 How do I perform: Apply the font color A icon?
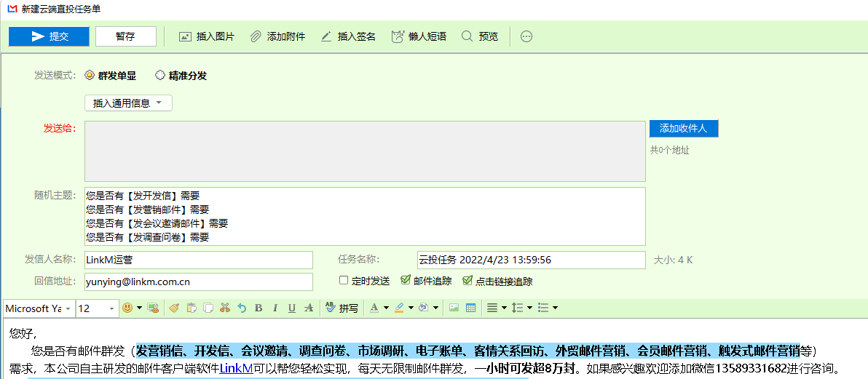tap(374, 308)
